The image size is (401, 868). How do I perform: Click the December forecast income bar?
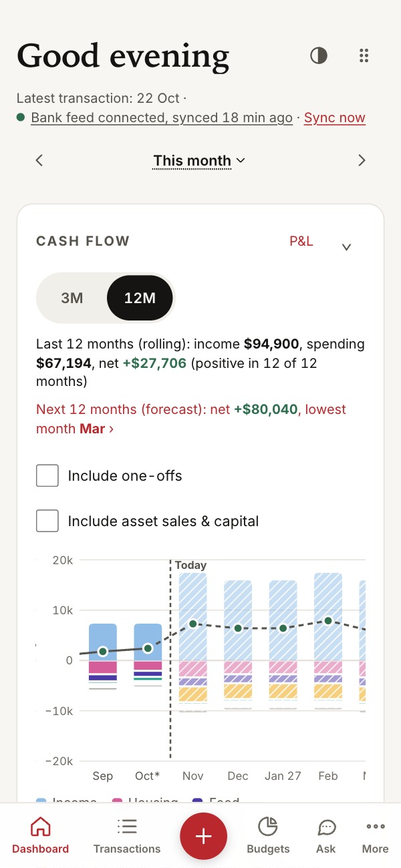coord(238,620)
